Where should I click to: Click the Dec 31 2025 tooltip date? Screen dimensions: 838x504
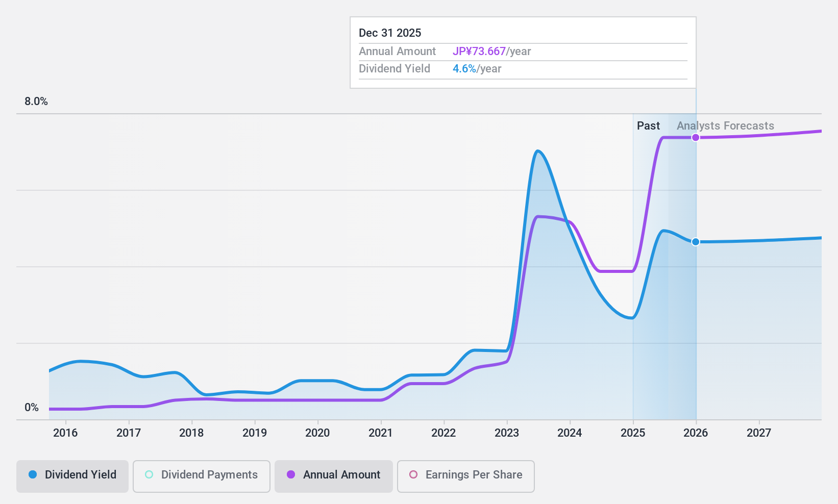tap(390, 33)
